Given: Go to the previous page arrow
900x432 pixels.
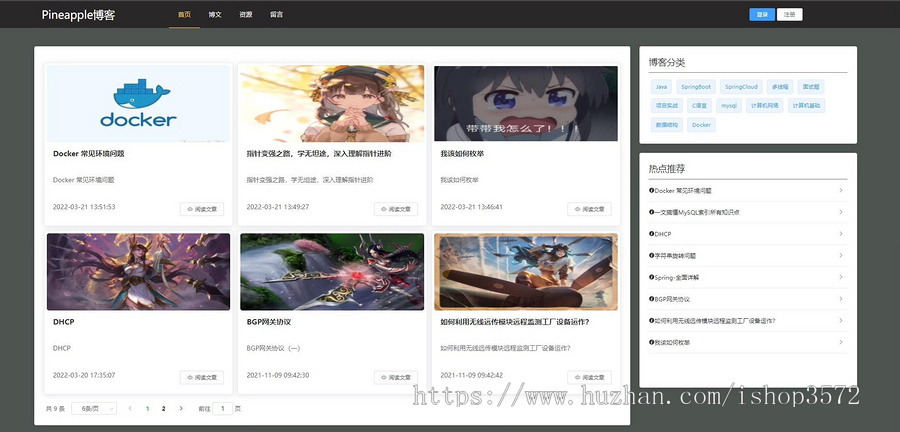Looking at the screenshot, I should 130,408.
